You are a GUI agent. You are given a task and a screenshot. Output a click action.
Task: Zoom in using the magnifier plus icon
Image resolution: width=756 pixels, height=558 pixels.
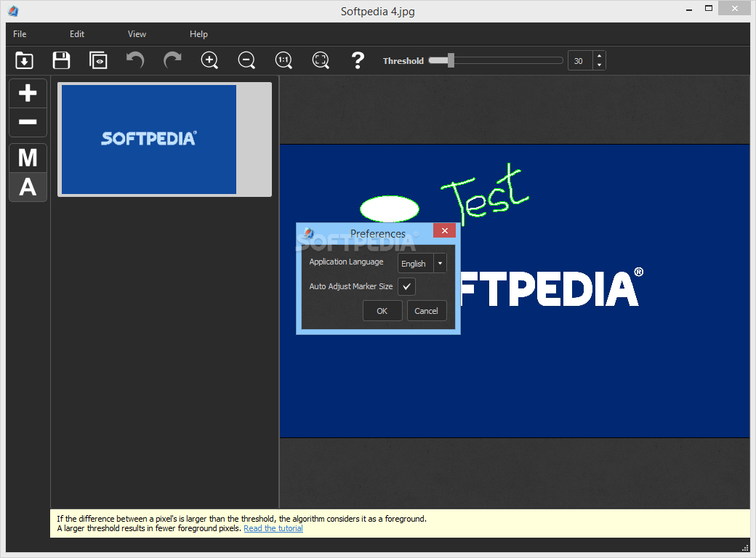click(210, 61)
